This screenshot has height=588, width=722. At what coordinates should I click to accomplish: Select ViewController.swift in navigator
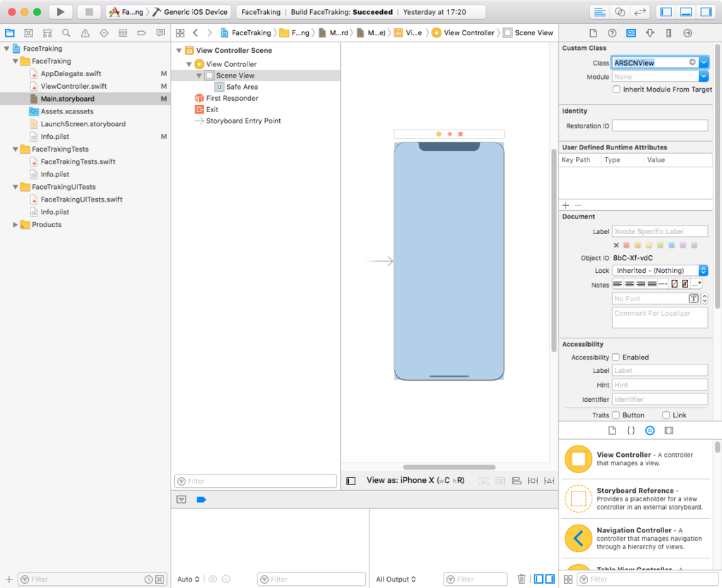(73, 86)
